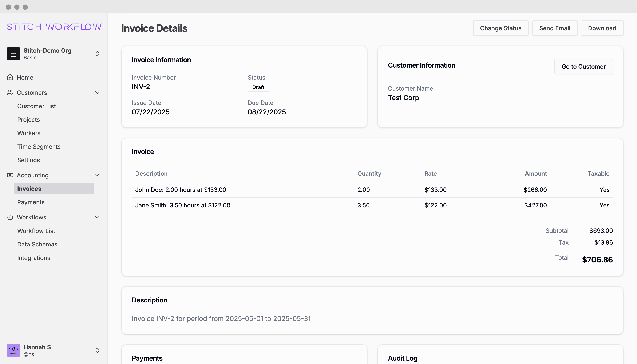Click Hannah S avatar image

click(13, 350)
